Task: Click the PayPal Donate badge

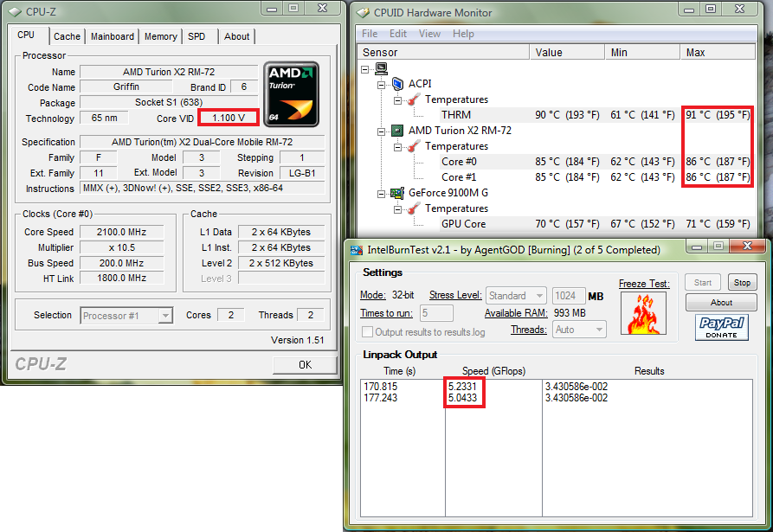Action: pos(722,328)
